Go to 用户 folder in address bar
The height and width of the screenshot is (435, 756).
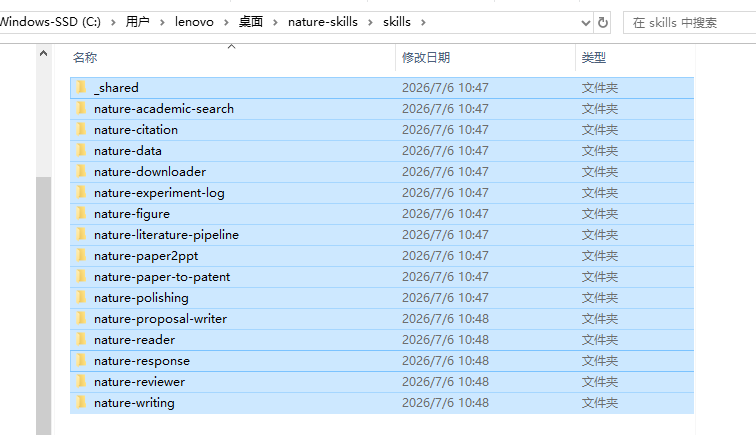coord(137,22)
